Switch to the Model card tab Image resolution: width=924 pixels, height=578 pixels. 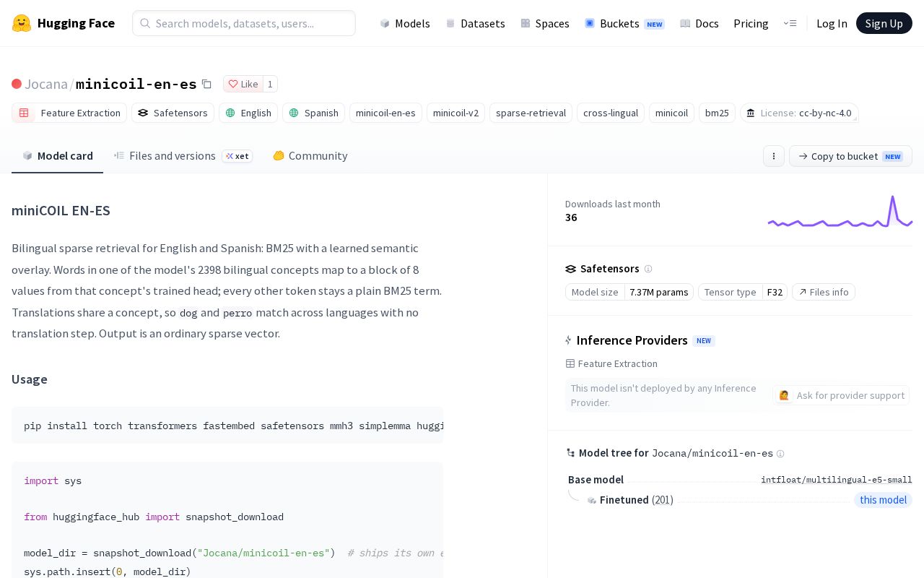[57, 155]
